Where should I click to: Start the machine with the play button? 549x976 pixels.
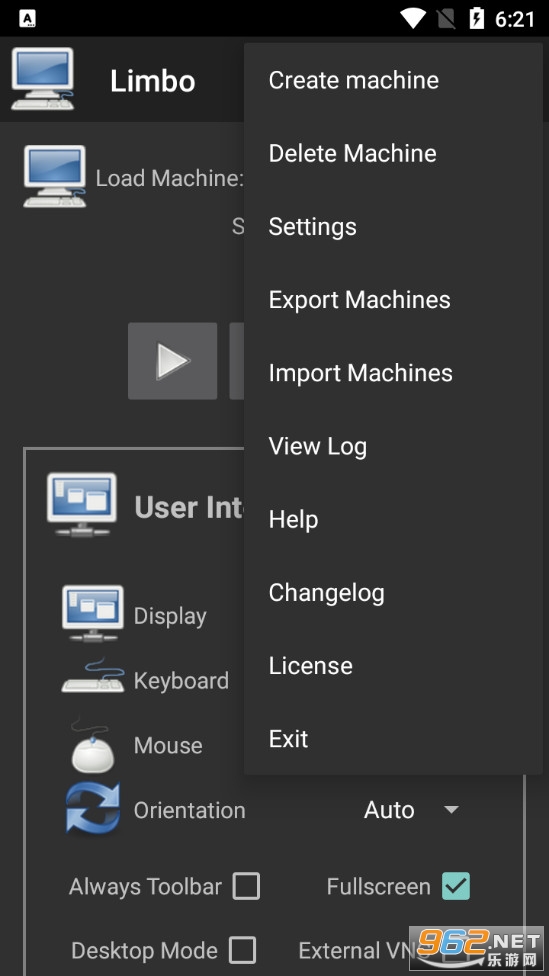click(172, 361)
